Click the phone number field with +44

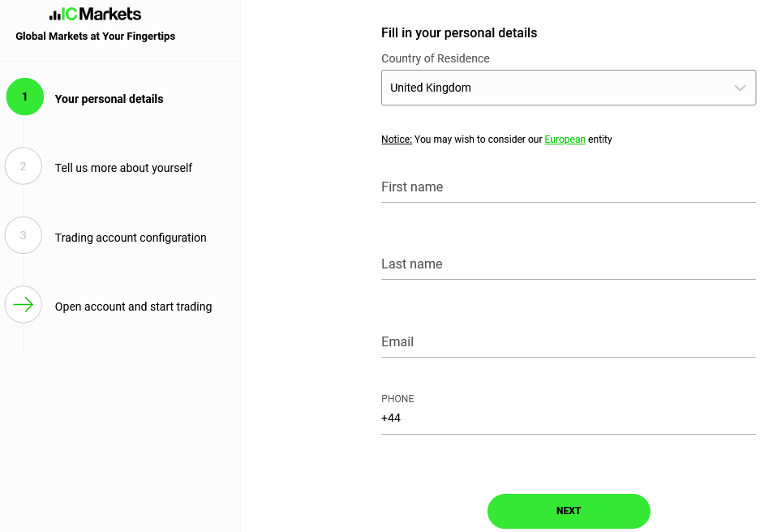pyautogui.click(x=569, y=418)
